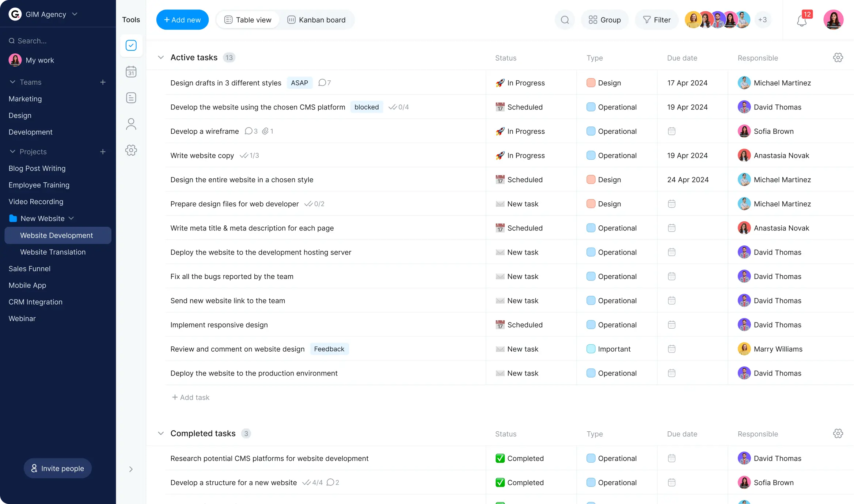This screenshot has width=854, height=504.
Task: Click the Add new button
Action: [182, 20]
